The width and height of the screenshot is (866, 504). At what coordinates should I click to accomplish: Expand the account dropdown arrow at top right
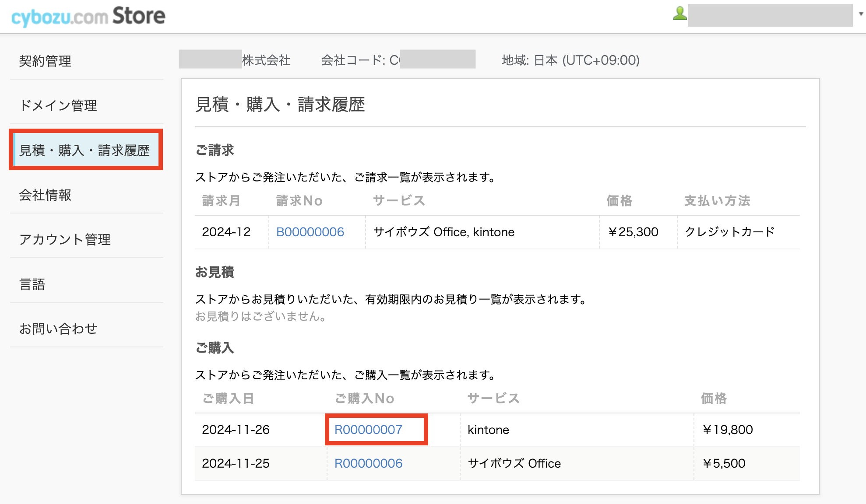coord(861,14)
